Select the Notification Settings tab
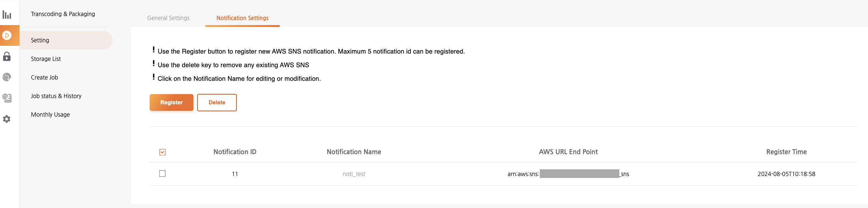Screen dimensions: 868x208 (242, 18)
